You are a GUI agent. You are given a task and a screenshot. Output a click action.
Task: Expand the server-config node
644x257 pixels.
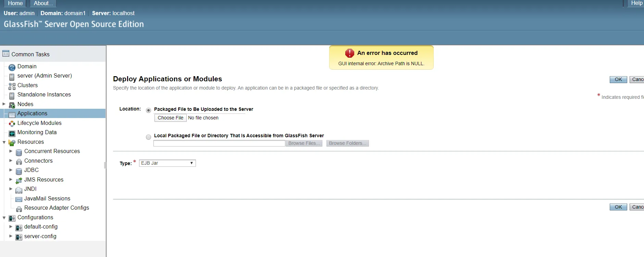[x=11, y=236]
